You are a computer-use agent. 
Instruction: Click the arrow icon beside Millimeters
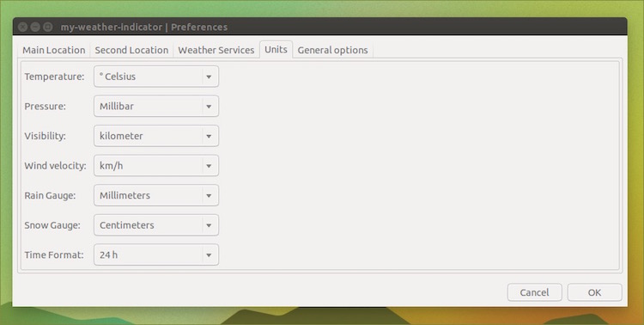[209, 196]
